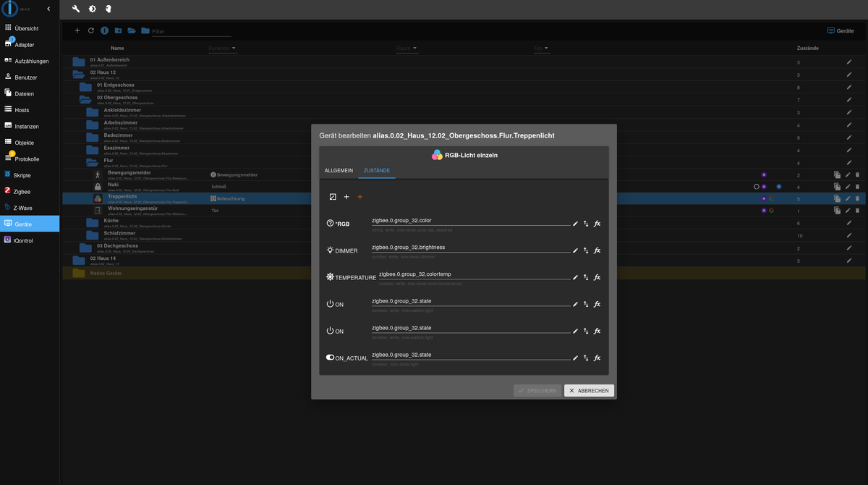Click the swap arrows icon for TEMPERATURE state
The height and width of the screenshot is (485, 868).
(586, 277)
